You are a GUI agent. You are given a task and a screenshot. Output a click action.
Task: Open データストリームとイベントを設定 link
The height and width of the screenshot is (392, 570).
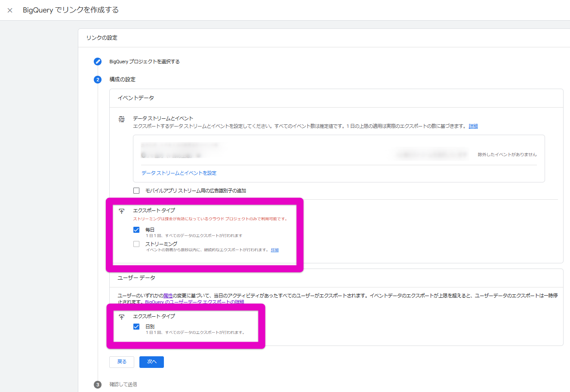(x=179, y=173)
